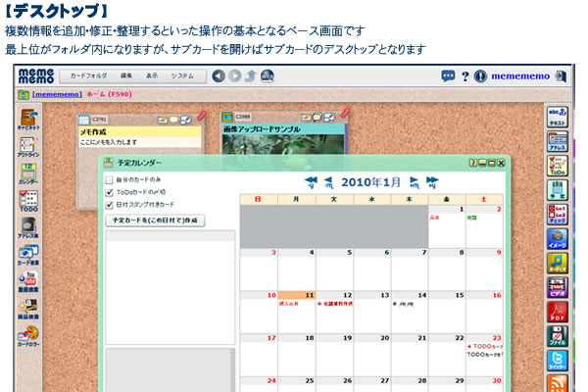The height and width of the screenshot is (392, 588).
Task: Enable the 自分のカードのみ checkbox
Action: (x=110, y=180)
